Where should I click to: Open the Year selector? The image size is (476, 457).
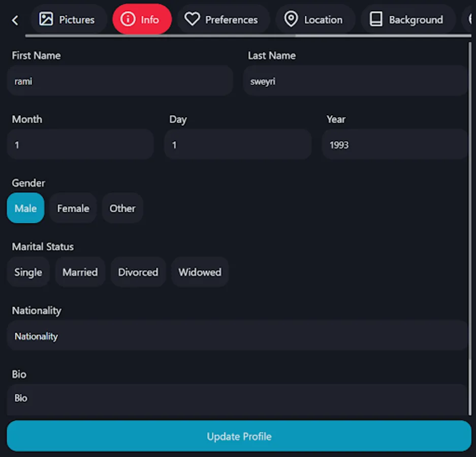(x=395, y=144)
